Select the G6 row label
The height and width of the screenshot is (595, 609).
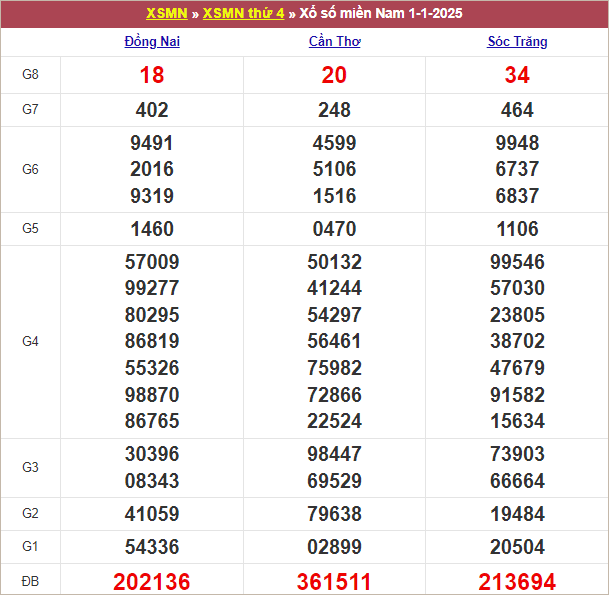tap(30, 169)
